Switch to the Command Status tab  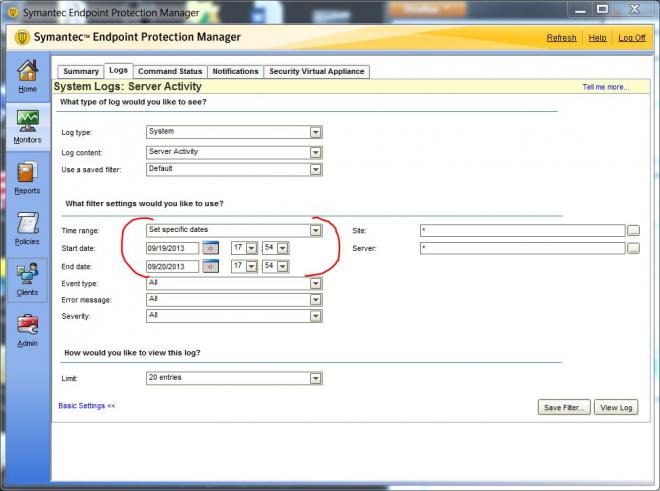[x=170, y=72]
